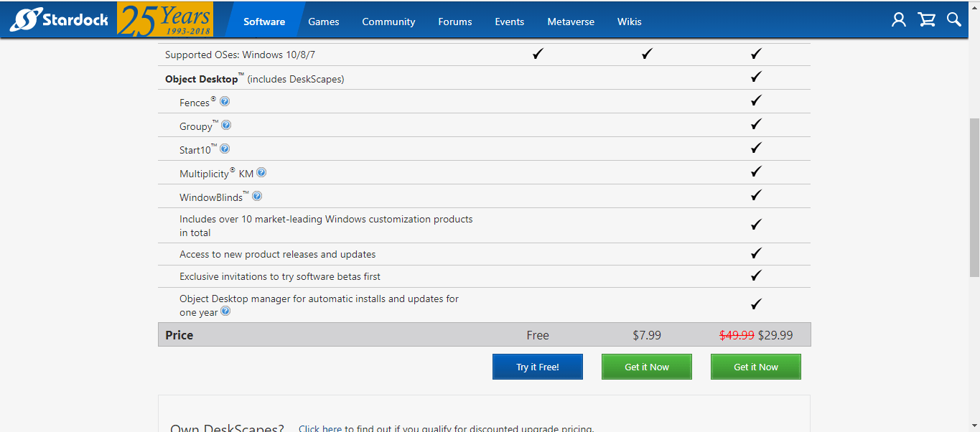The height and width of the screenshot is (432, 980).
Task: Open the Games menu
Action: (x=324, y=22)
